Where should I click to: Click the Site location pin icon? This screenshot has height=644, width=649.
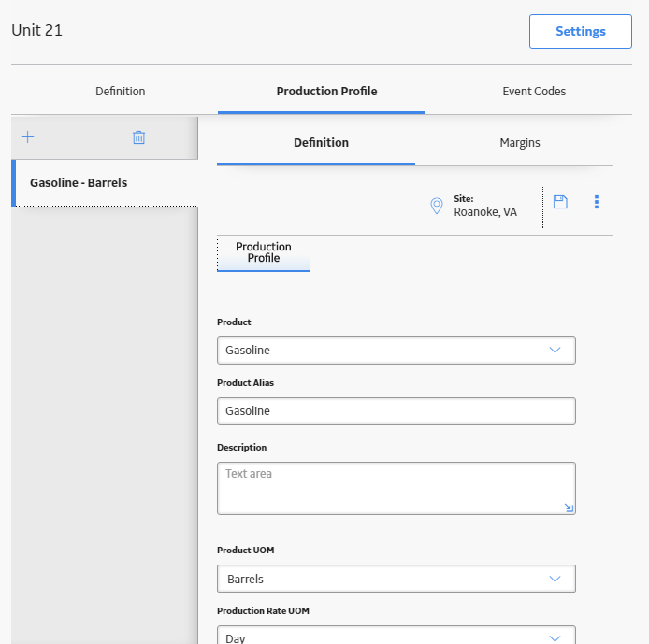click(437, 206)
